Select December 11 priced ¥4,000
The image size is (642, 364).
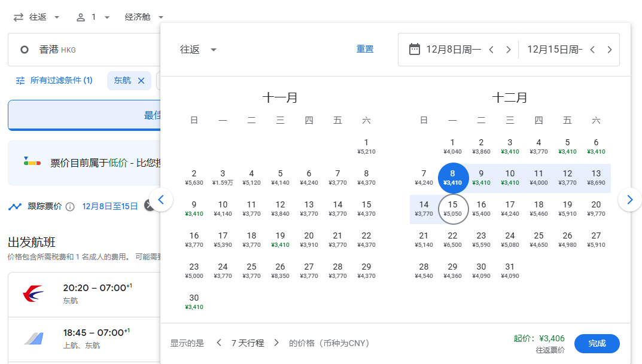538,178
